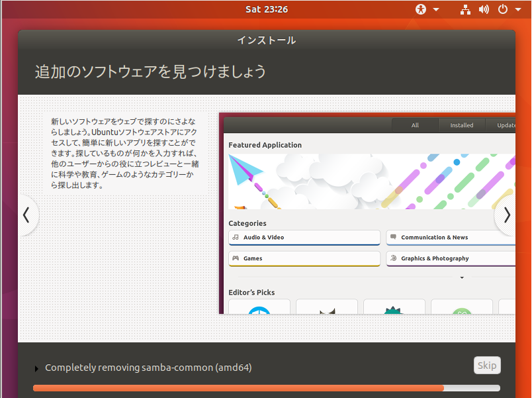Open the clock showing Sat 23:26
The image size is (532, 398).
pyautogui.click(x=267, y=9)
